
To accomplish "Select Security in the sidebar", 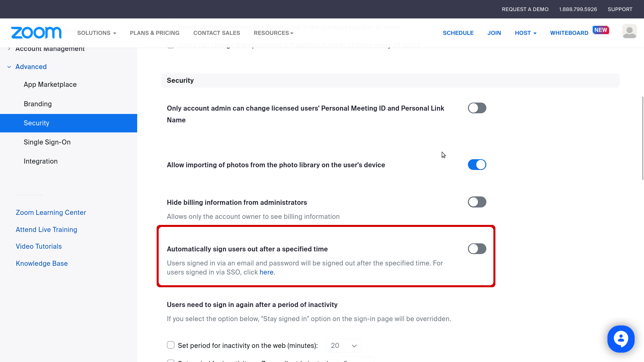I will coord(68,123).
